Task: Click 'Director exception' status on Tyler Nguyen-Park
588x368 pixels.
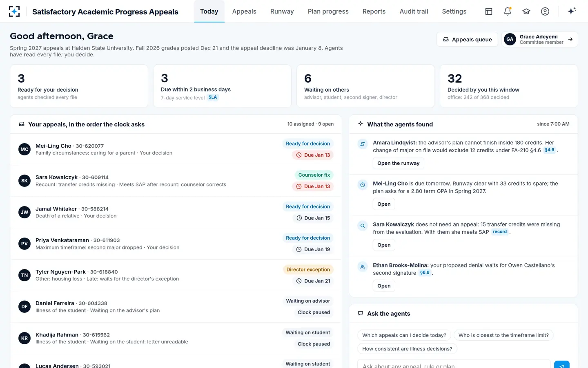Action: [308, 269]
